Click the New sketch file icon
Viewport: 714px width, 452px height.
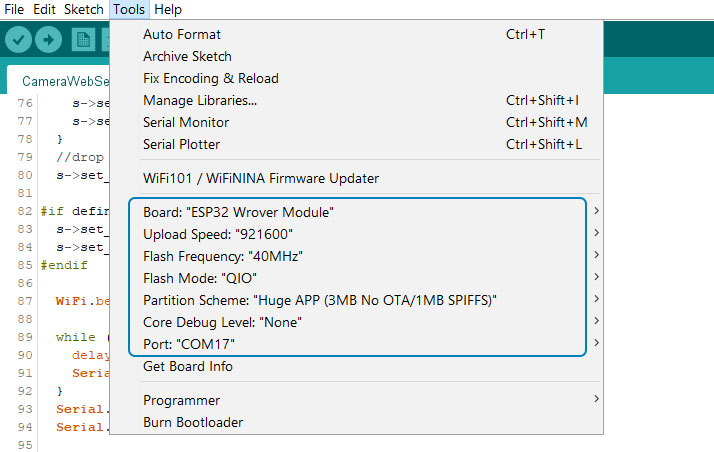pyautogui.click(x=83, y=40)
